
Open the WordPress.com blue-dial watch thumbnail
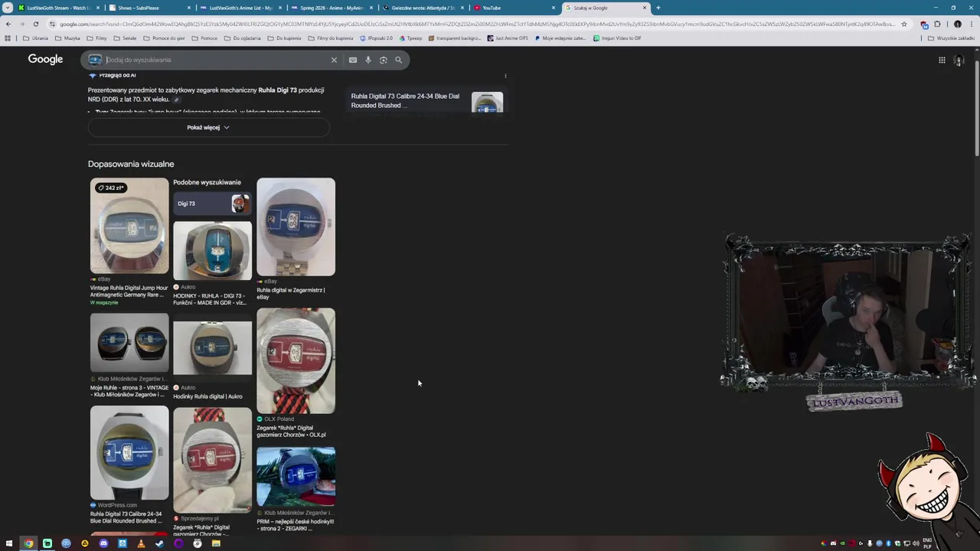(129, 453)
